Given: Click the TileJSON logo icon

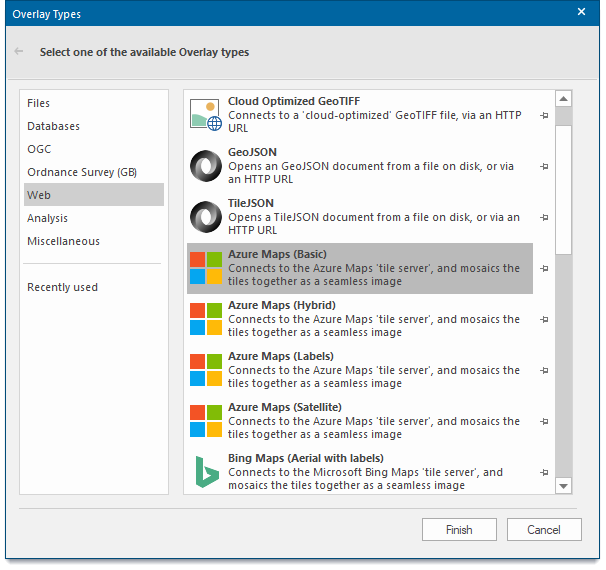Looking at the screenshot, I should click(206, 217).
